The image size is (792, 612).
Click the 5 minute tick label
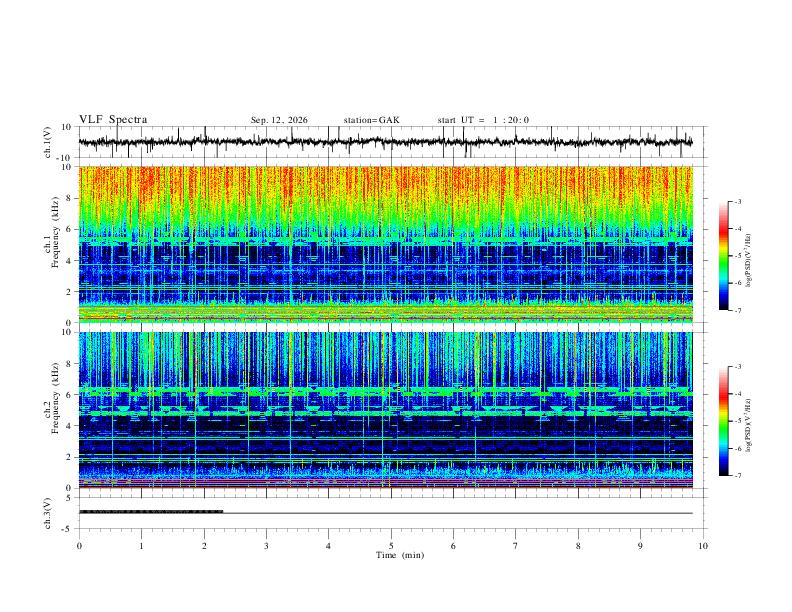(x=391, y=546)
